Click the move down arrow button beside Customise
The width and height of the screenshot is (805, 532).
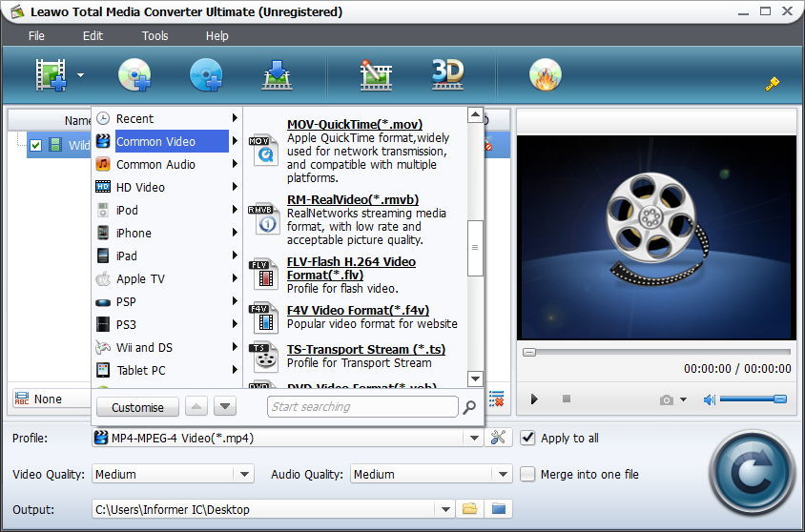pyautogui.click(x=225, y=407)
